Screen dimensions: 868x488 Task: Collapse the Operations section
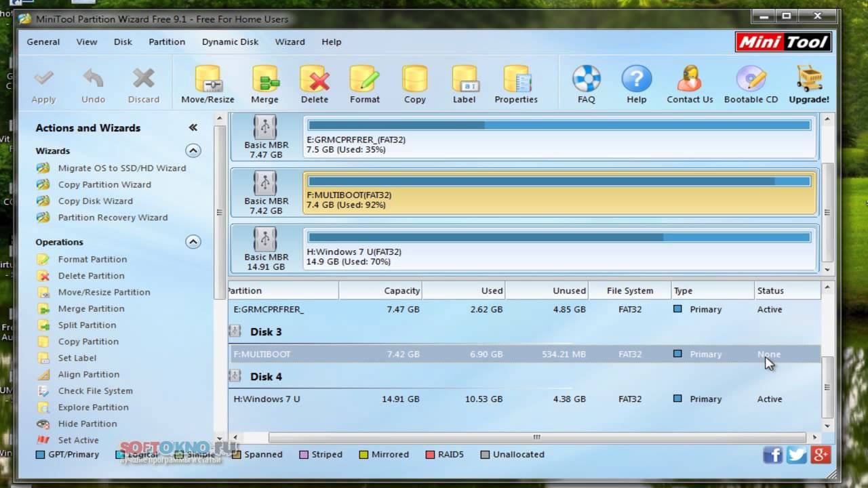pyautogui.click(x=193, y=242)
